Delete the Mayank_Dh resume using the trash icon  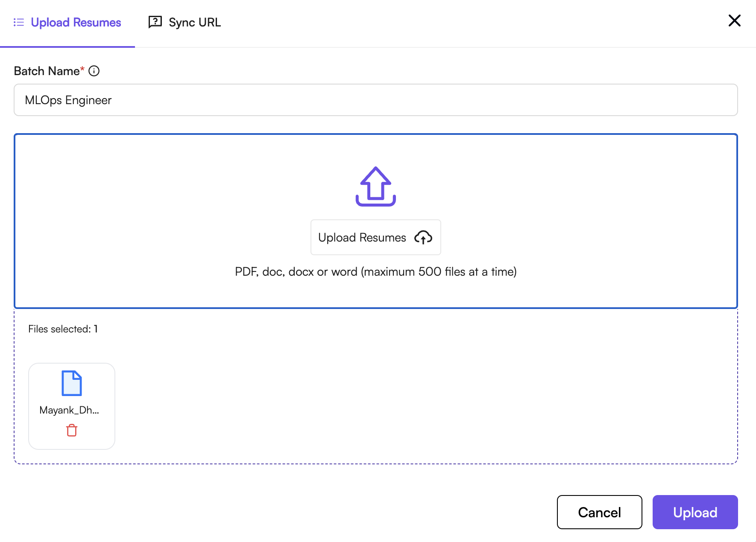[71, 430]
